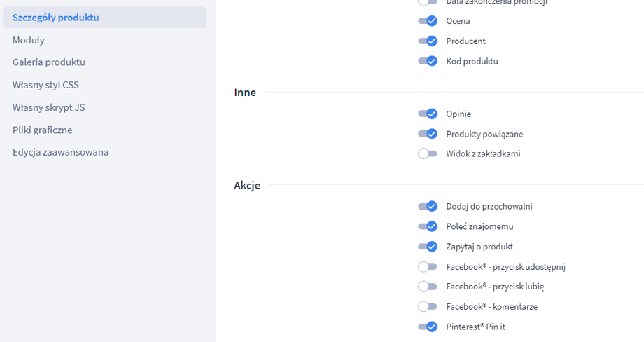The height and width of the screenshot is (342, 644).
Task: Disable the Opinie toggle
Action: (428, 114)
